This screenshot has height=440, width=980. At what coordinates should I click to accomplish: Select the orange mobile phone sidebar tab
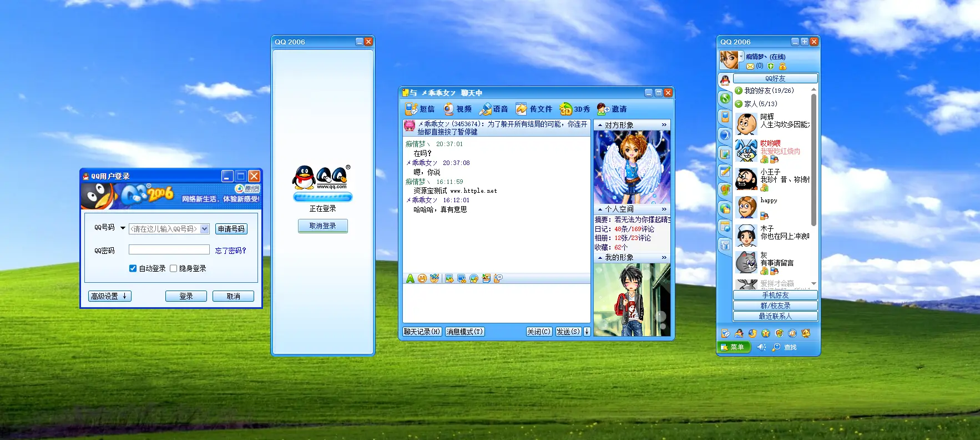(725, 117)
